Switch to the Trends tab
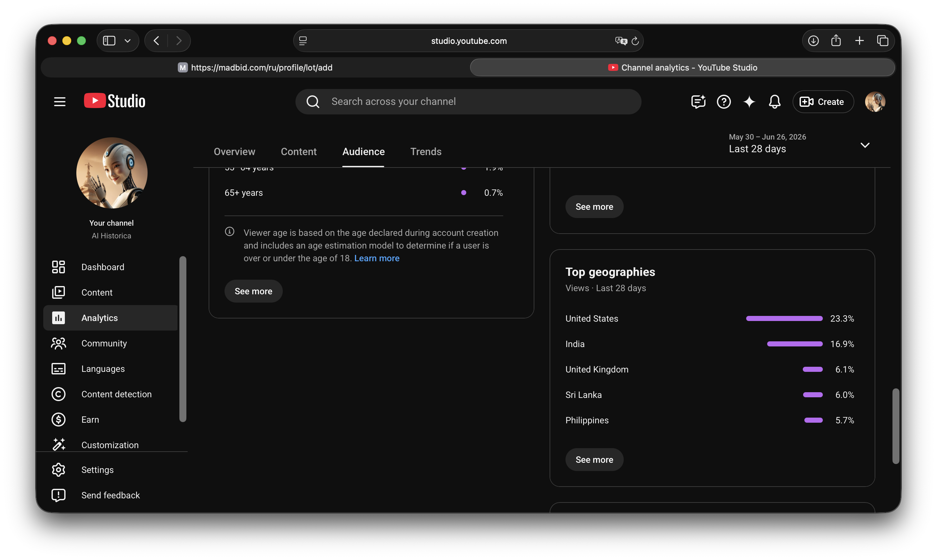This screenshot has width=937, height=560. (426, 151)
